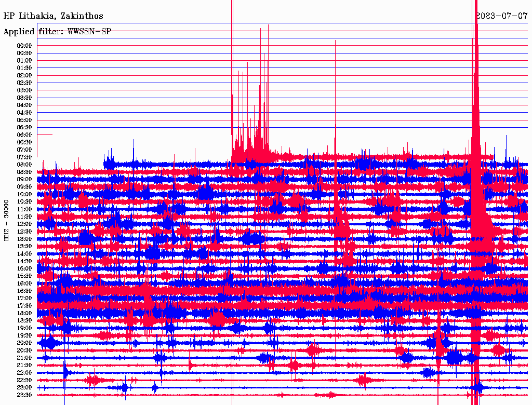This screenshot has height=405, width=532.
Task: Click the 00:00 time label
Action: tap(24, 46)
